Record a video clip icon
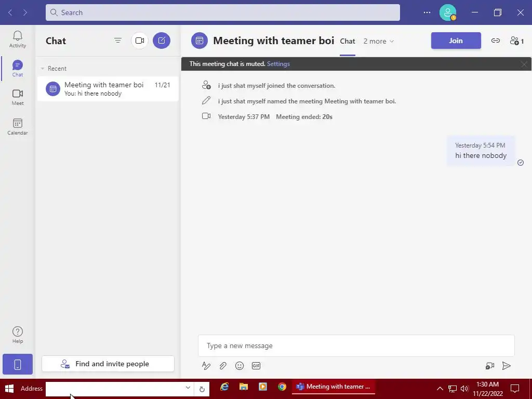Screen dimensions: 532x399 tap(489, 366)
